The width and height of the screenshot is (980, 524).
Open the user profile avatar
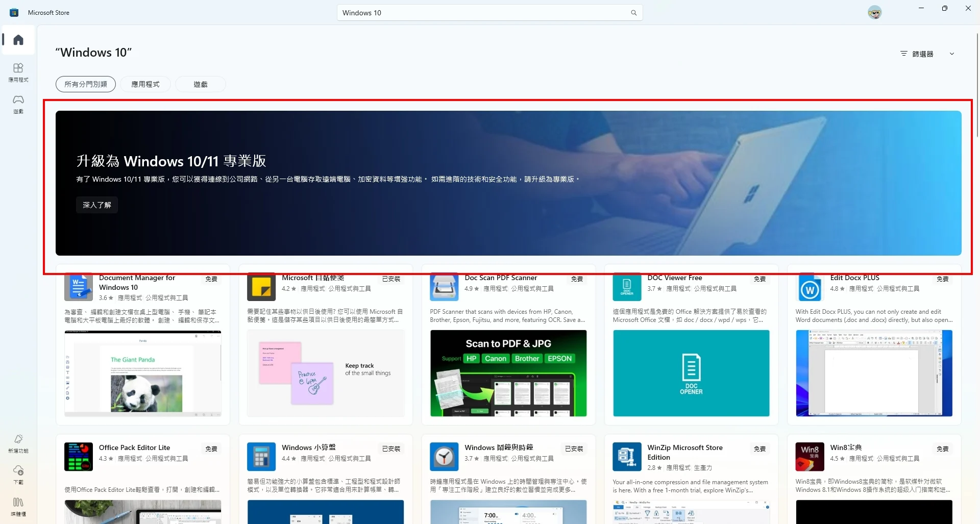tap(874, 13)
